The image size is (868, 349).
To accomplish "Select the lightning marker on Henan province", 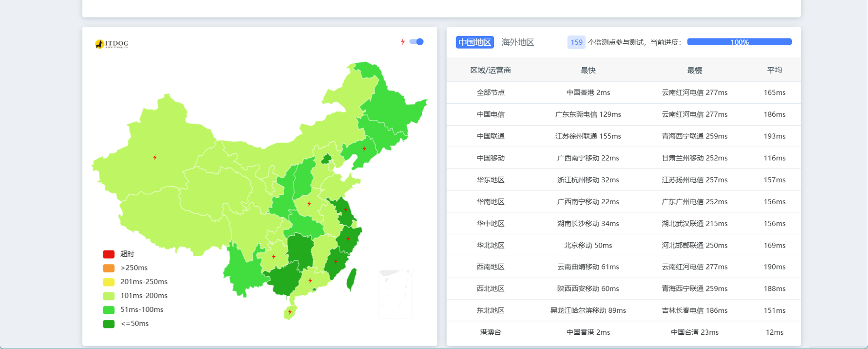I will tap(309, 204).
